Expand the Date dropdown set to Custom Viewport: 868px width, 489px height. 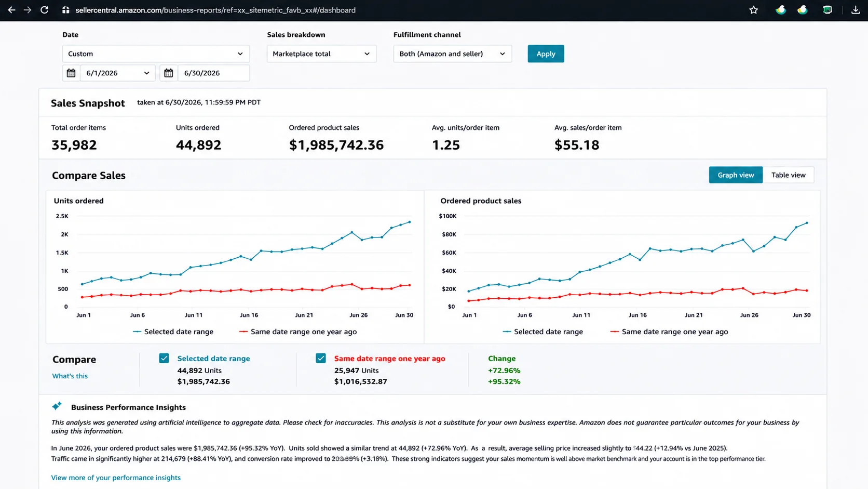coord(156,54)
